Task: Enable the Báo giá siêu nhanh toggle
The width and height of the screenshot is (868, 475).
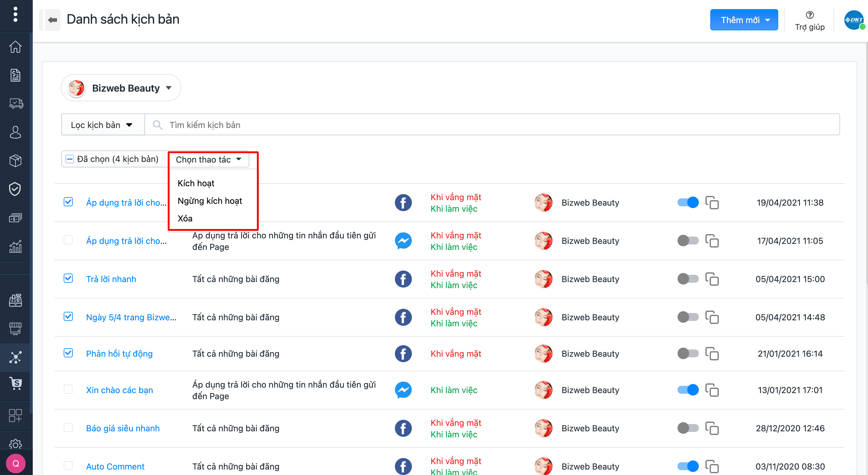Action: coord(688,428)
